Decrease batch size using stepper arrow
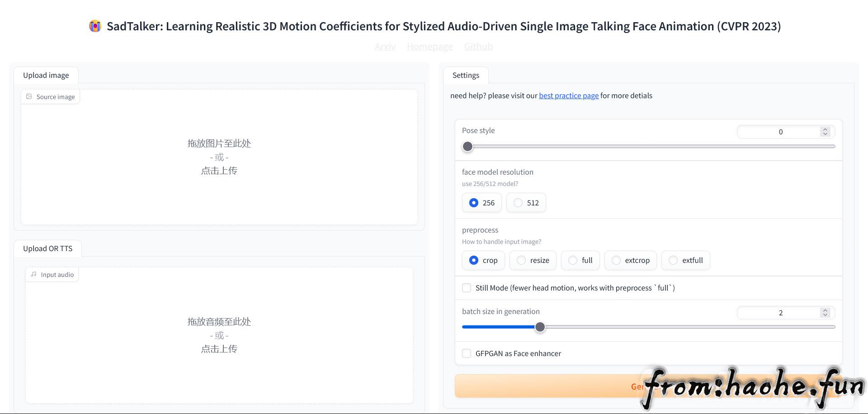The image size is (868, 414). (x=825, y=315)
